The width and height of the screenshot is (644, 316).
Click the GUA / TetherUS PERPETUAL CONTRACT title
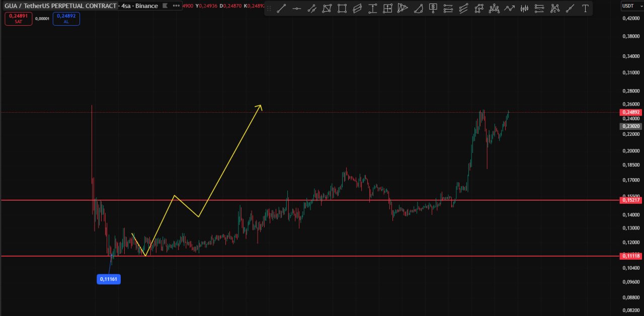(60, 6)
